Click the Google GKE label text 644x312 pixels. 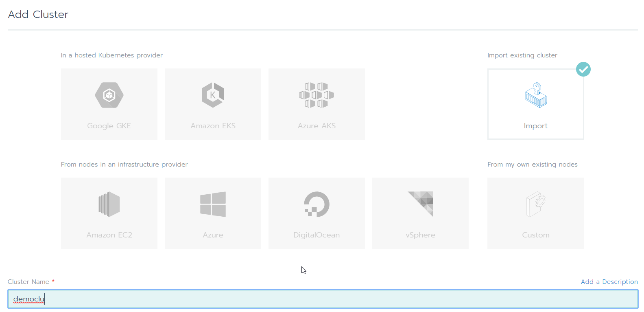coord(109,126)
